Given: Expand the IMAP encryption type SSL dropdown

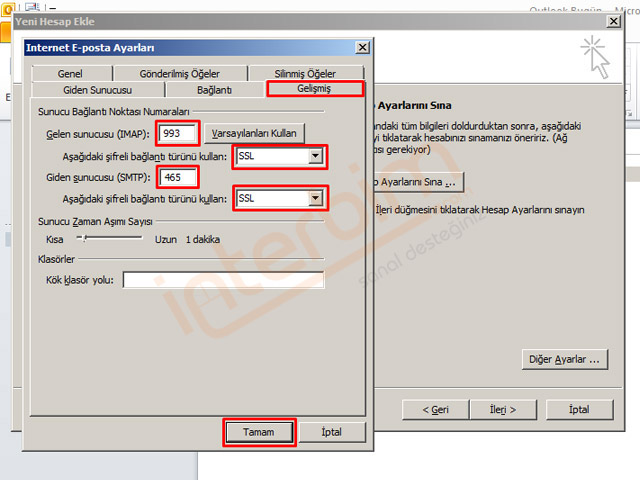Looking at the screenshot, I should (316, 157).
